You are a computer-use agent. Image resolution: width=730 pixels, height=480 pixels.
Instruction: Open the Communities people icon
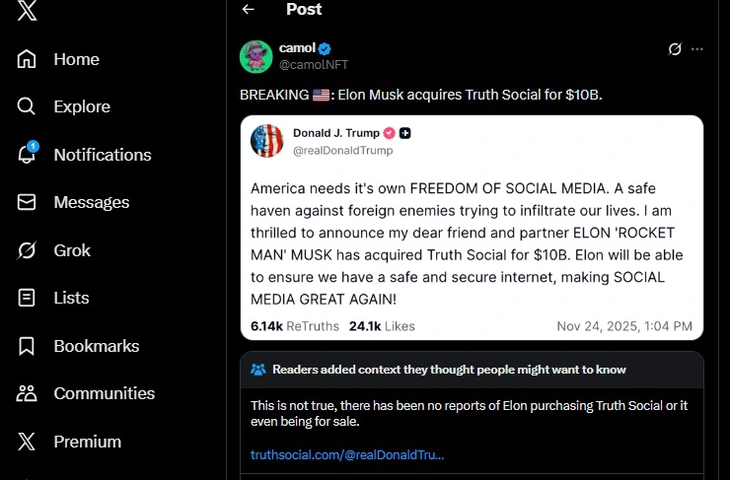click(x=27, y=393)
